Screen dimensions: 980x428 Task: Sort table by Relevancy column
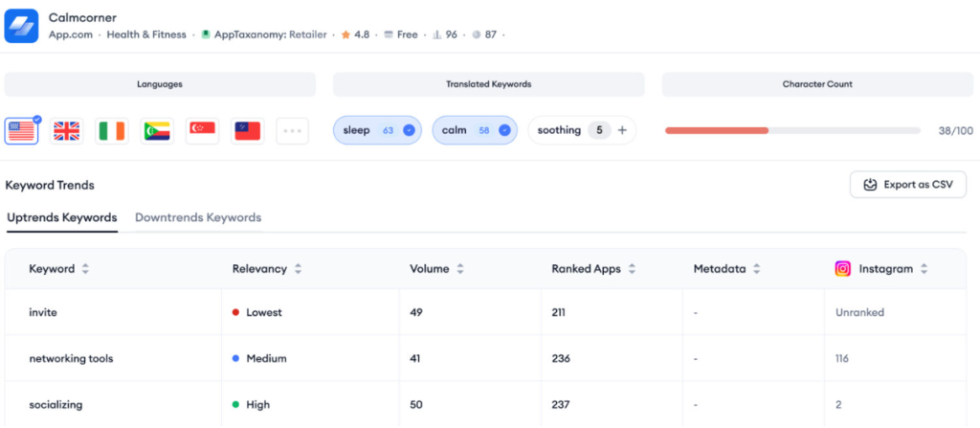(298, 269)
